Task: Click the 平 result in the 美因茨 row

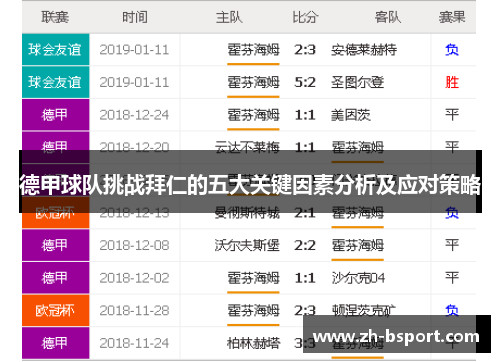Action: point(452,115)
